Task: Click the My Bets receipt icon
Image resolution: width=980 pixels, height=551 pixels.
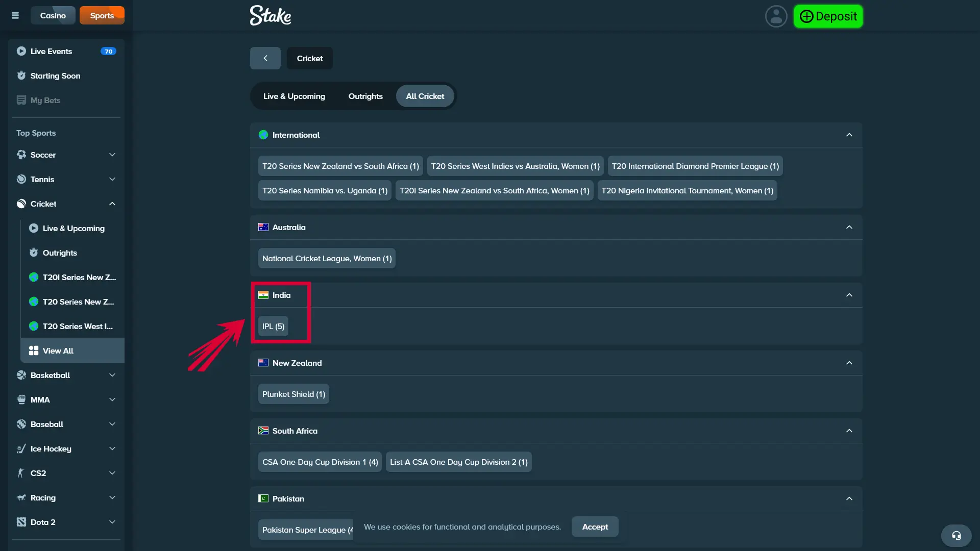Action: point(21,100)
